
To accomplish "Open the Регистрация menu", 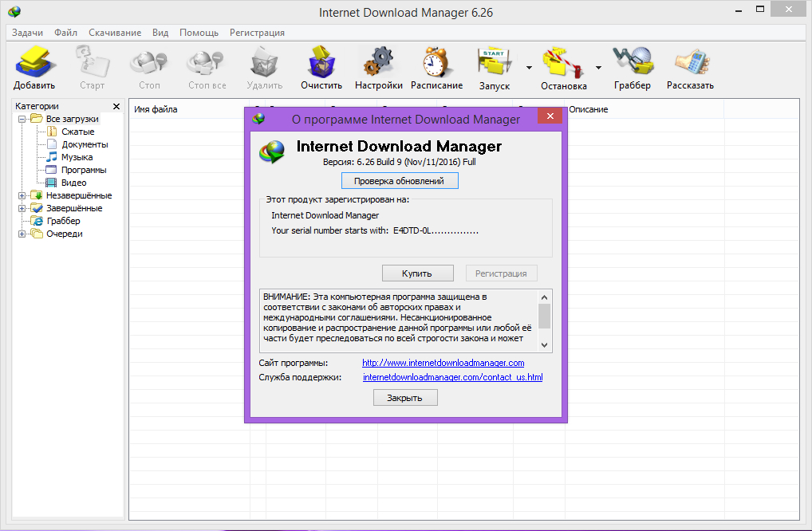I will tap(257, 33).
